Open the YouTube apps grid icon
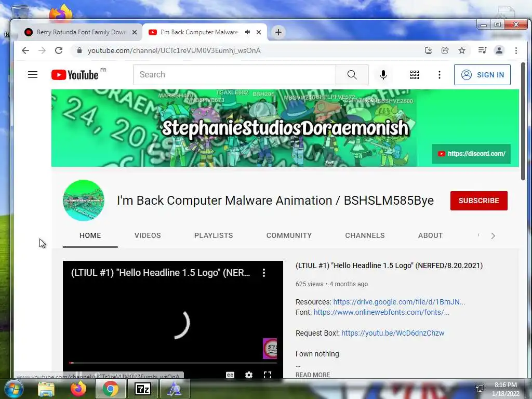Viewport: 532px width, 399px height. 414,75
